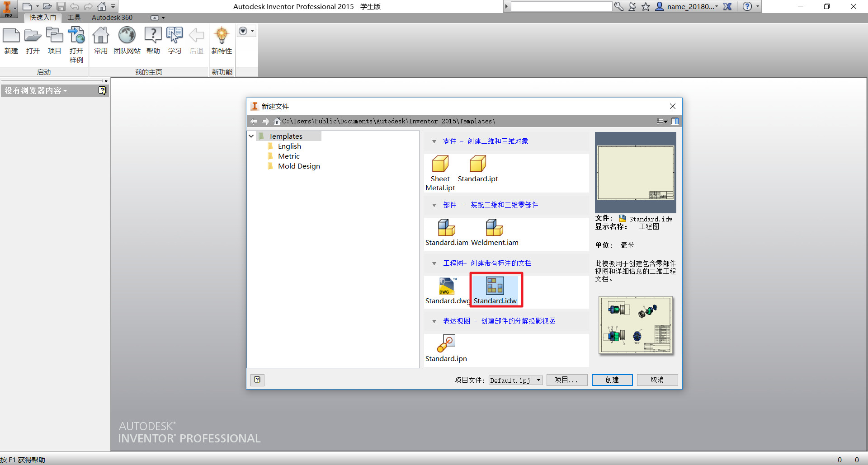Collapse the Templates tree node
868x465 pixels.
pyautogui.click(x=251, y=136)
